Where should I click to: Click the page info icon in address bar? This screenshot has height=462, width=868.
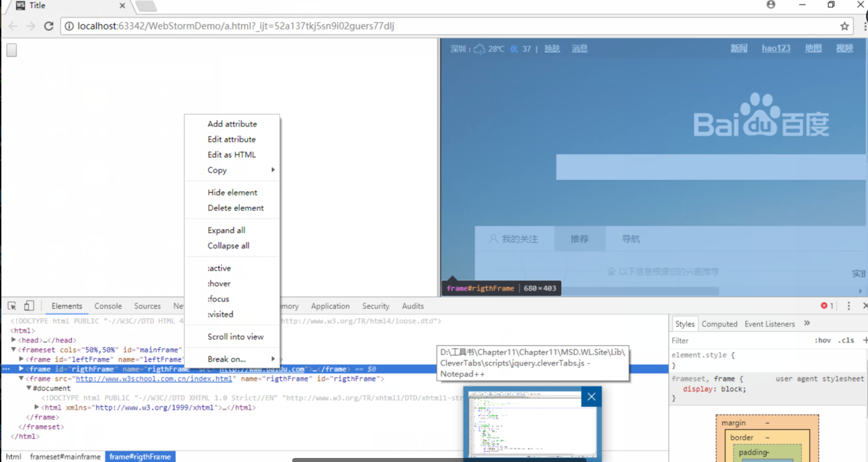click(69, 26)
